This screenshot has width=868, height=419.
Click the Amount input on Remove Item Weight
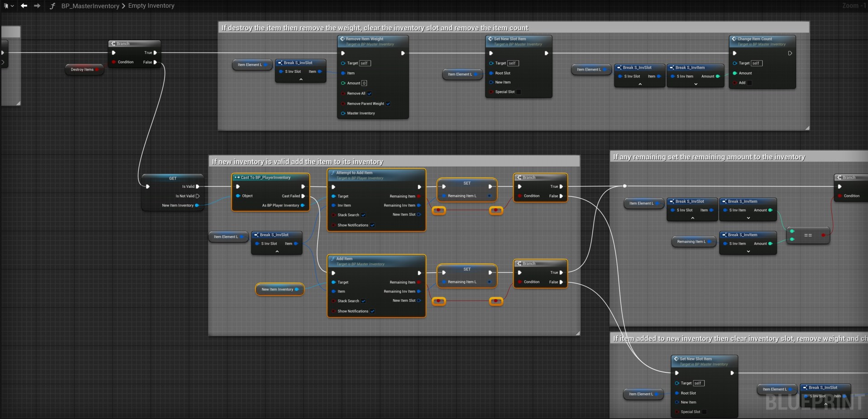(364, 83)
